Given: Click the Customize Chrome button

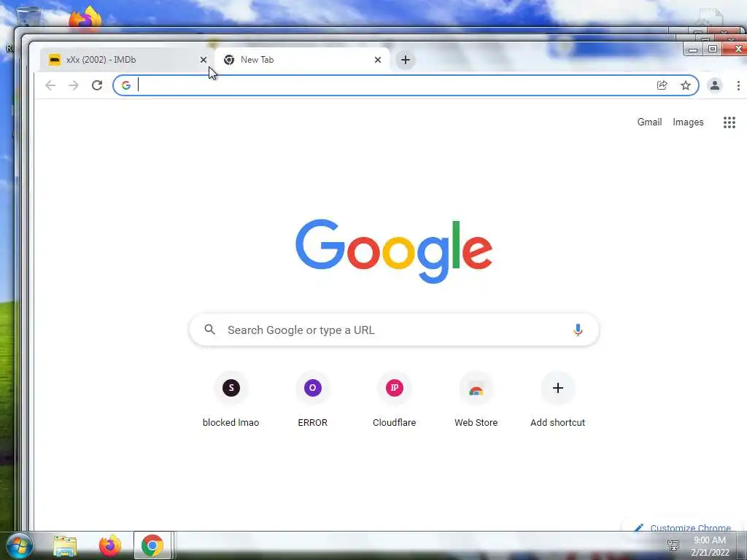Looking at the screenshot, I should 683,528.
